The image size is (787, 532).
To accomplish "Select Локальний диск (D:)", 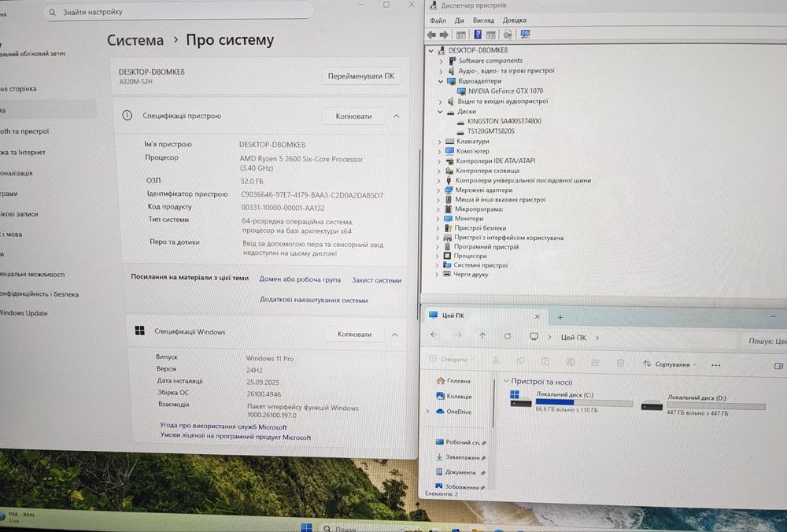I will tap(703, 405).
